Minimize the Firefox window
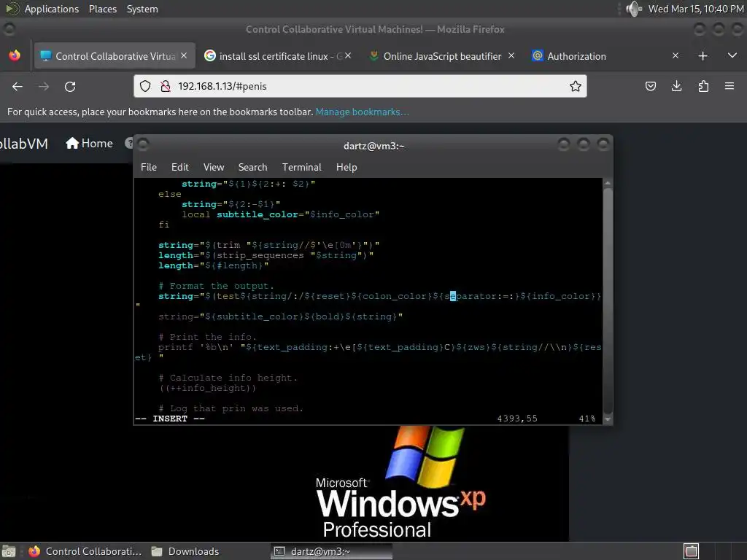Viewport: 747px width, 560px height. (700, 29)
